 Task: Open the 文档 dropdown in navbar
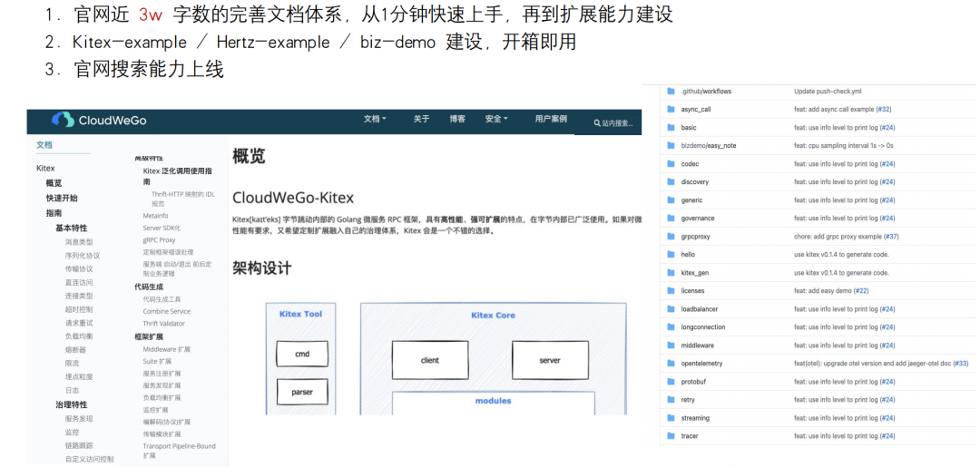pos(375,119)
